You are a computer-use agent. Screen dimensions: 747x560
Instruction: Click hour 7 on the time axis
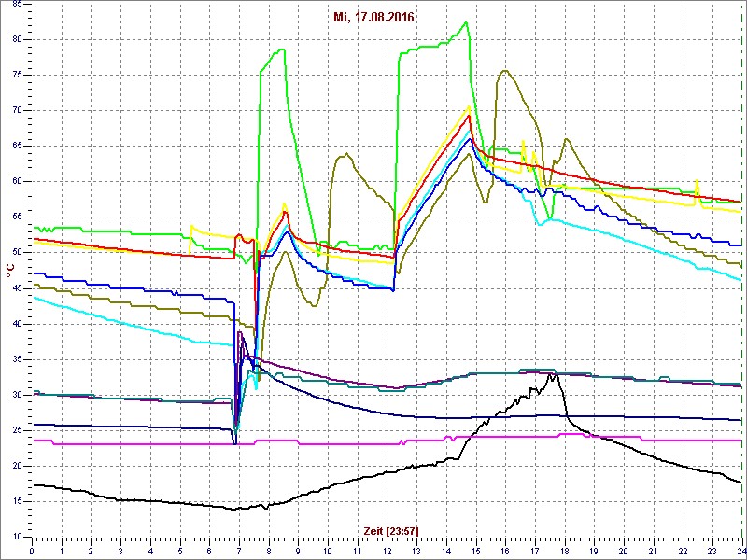(x=239, y=549)
